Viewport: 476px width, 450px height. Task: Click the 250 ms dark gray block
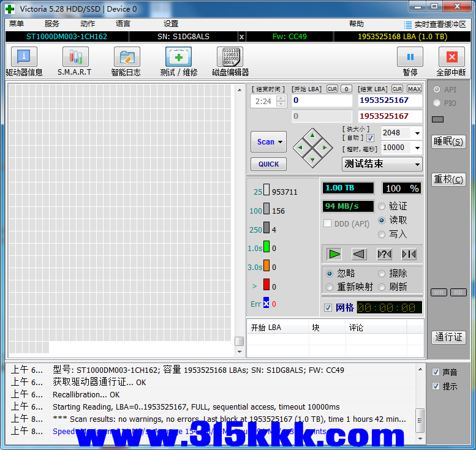[x=266, y=228]
